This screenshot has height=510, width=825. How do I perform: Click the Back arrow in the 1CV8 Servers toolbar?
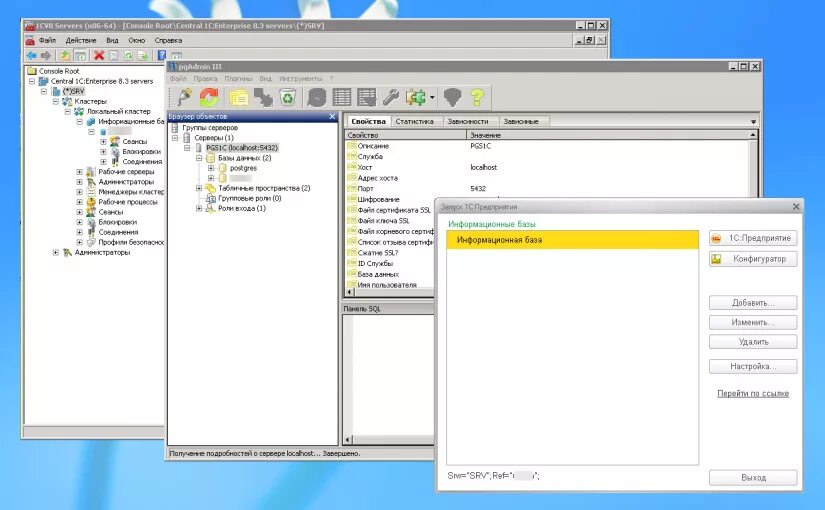click(32, 55)
